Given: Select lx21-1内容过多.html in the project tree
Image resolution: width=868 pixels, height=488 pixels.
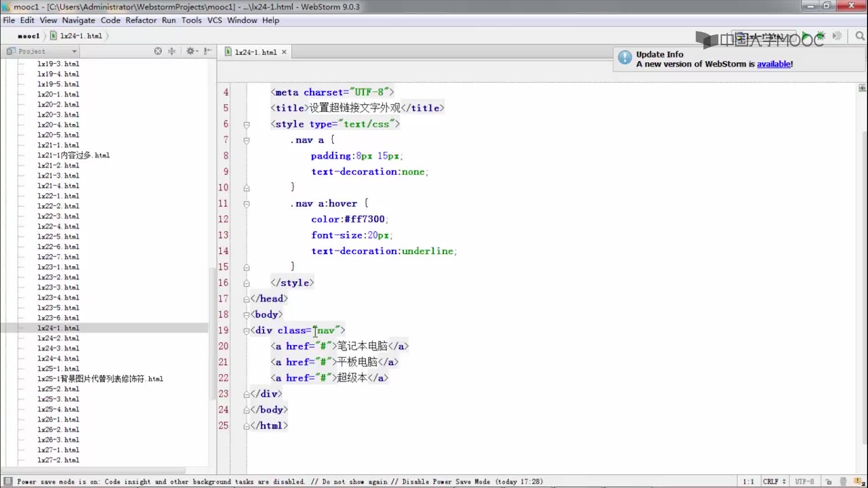Looking at the screenshot, I should click(73, 155).
